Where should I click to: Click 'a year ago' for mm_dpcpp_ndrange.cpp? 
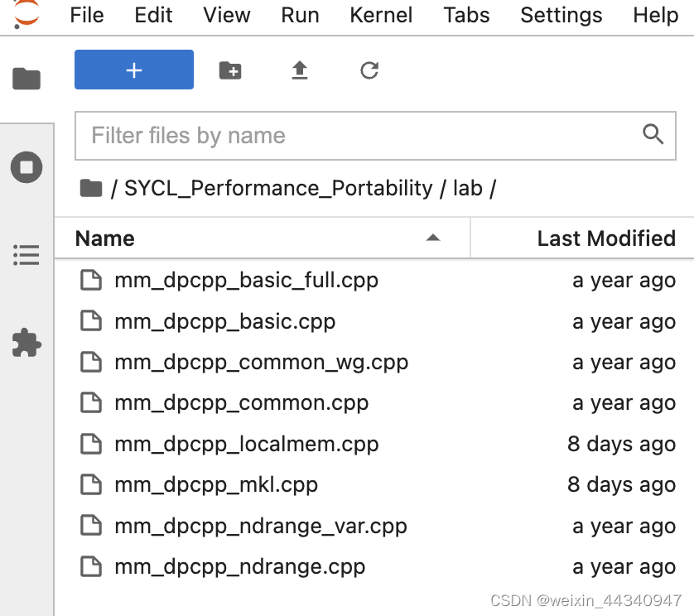(624, 567)
